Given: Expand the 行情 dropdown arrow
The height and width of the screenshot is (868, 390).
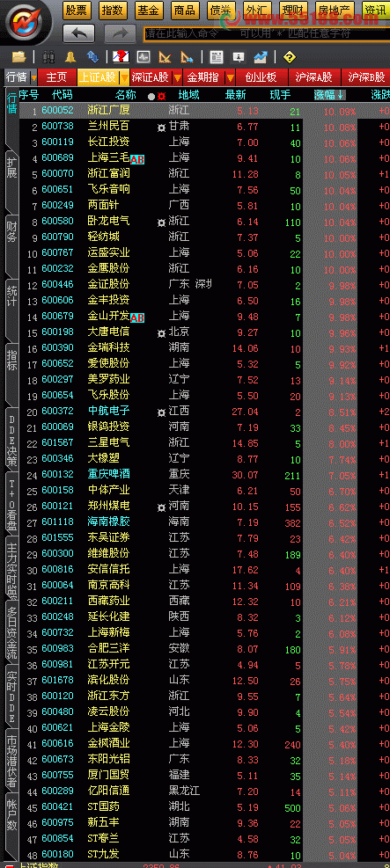Looking at the screenshot, I should [34, 77].
